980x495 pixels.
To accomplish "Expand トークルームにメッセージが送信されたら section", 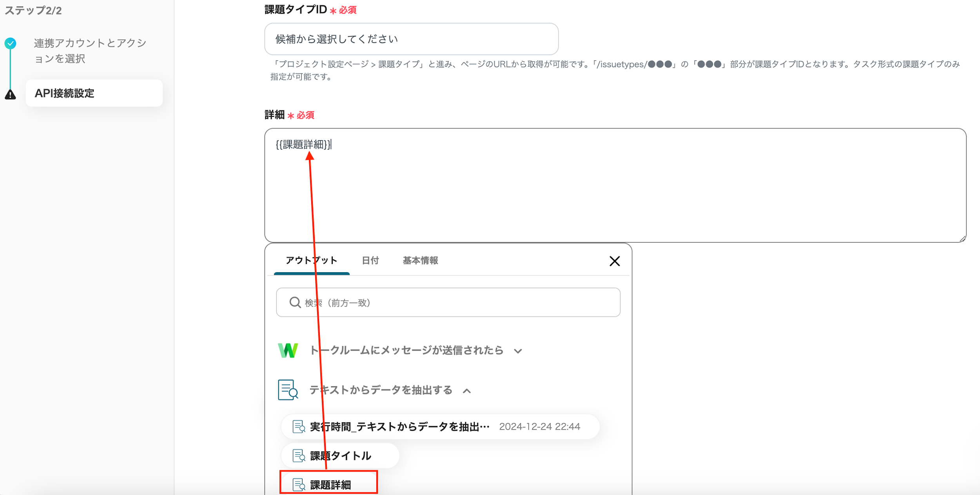I will [x=518, y=351].
